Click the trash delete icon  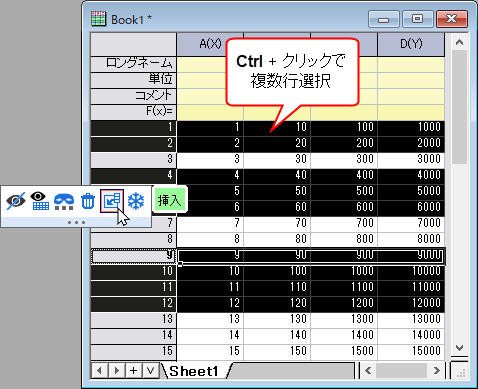click(x=88, y=201)
